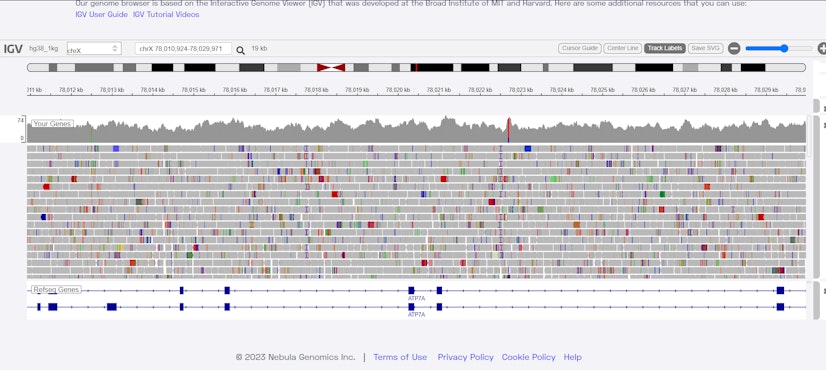Click the red variant peak in coverage track
The width and height of the screenshot is (826, 370).
point(508,130)
